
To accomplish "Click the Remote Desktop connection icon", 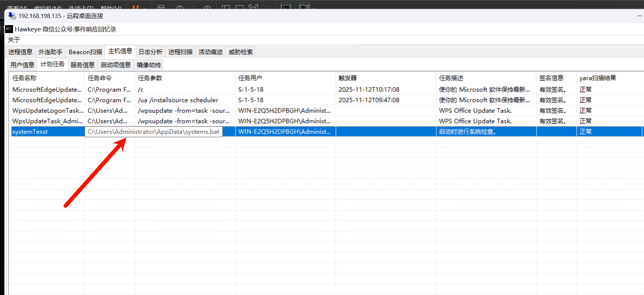I will click(12, 16).
